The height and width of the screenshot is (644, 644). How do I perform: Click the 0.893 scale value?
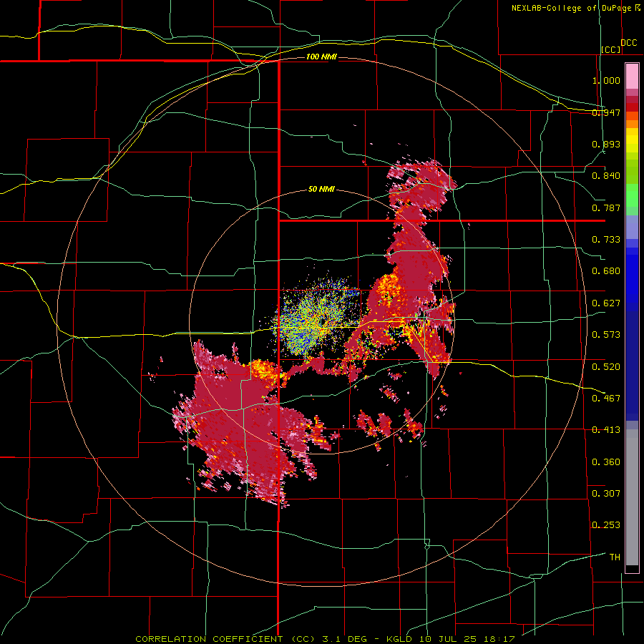(606, 144)
